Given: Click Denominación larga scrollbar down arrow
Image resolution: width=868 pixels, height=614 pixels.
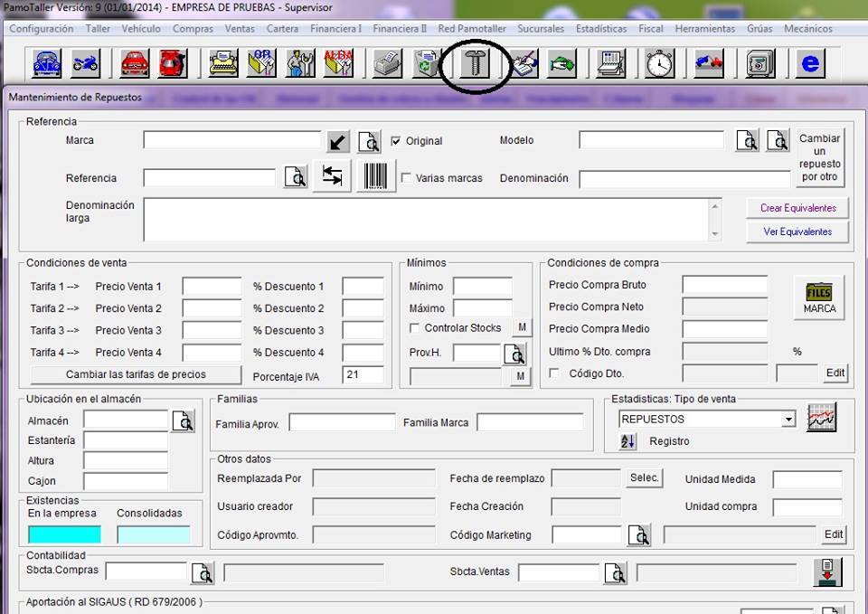Looking at the screenshot, I should (714, 234).
